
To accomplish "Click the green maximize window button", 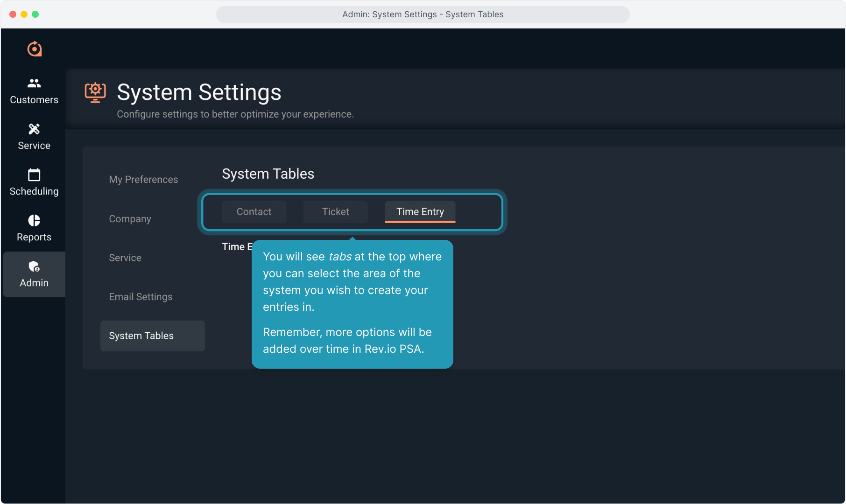I will tap(35, 14).
